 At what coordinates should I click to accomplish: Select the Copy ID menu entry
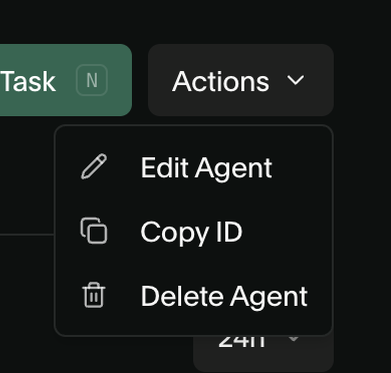[193, 231]
